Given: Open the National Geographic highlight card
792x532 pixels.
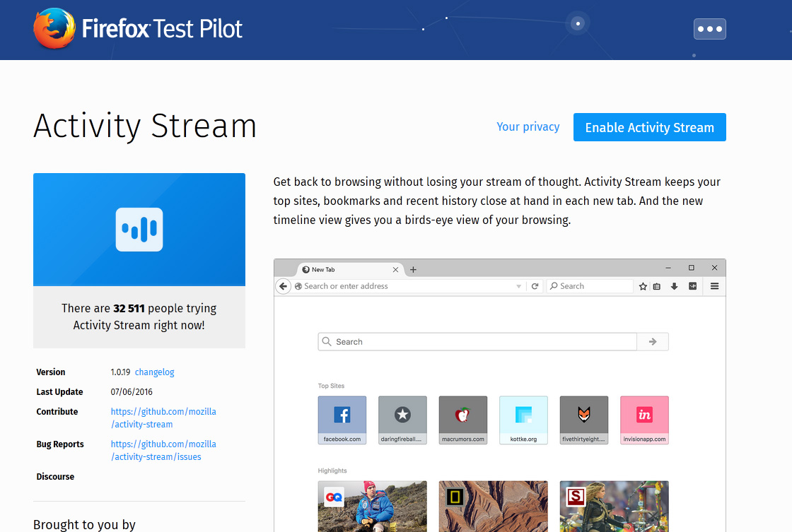Looking at the screenshot, I should 494,507.
